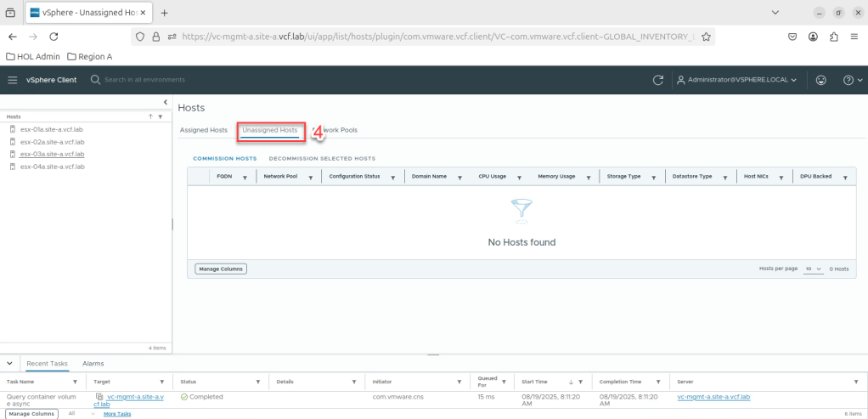Image resolution: width=868 pixels, height=419 pixels.
Task: Open the help question mark menu
Action: pyautogui.click(x=853, y=80)
